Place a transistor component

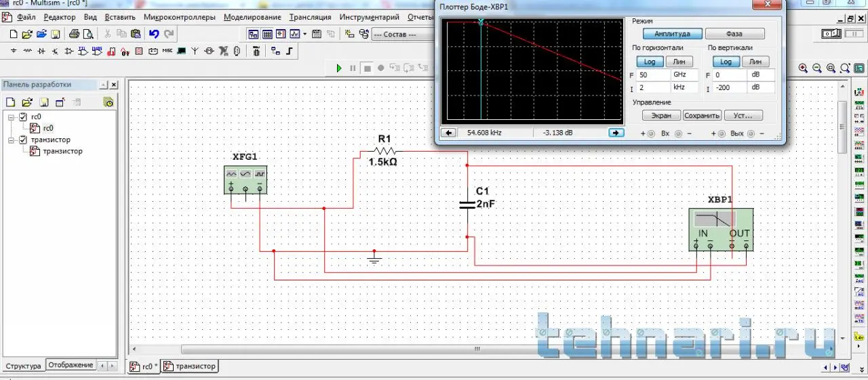click(55, 51)
